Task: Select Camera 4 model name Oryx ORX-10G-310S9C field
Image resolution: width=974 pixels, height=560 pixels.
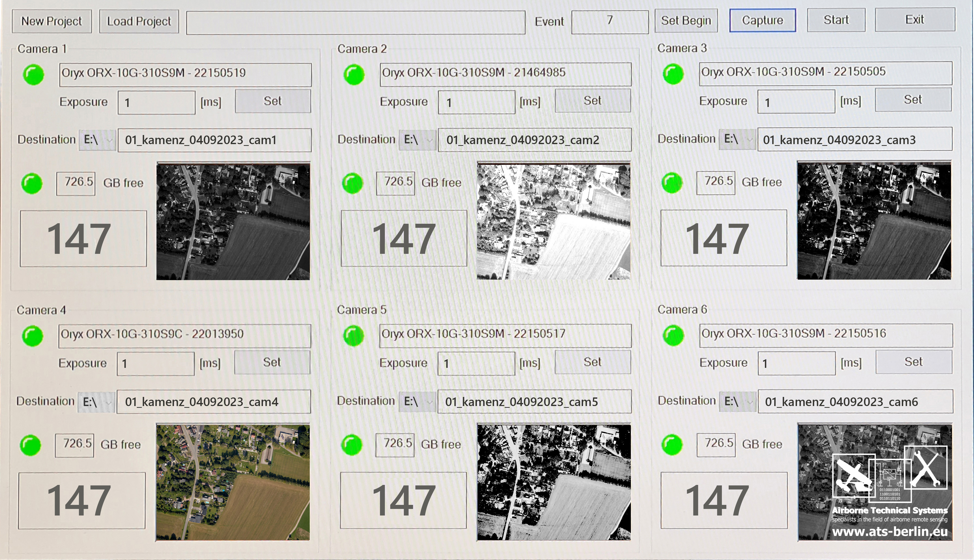Action: 185,336
